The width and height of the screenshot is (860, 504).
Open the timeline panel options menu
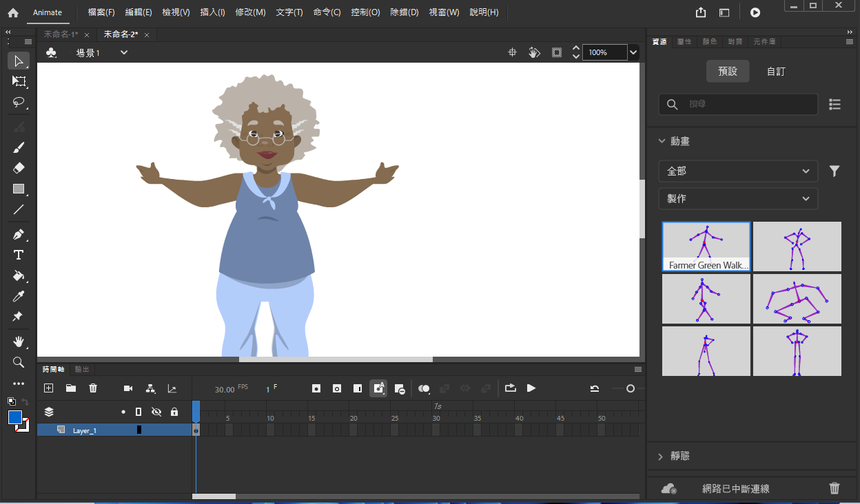pyautogui.click(x=637, y=369)
